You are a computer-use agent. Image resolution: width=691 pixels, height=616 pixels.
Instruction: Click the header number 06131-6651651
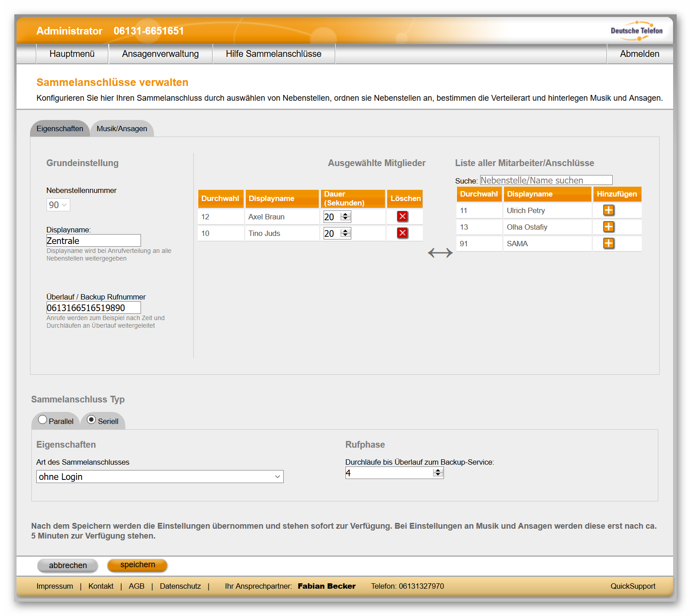click(x=149, y=31)
